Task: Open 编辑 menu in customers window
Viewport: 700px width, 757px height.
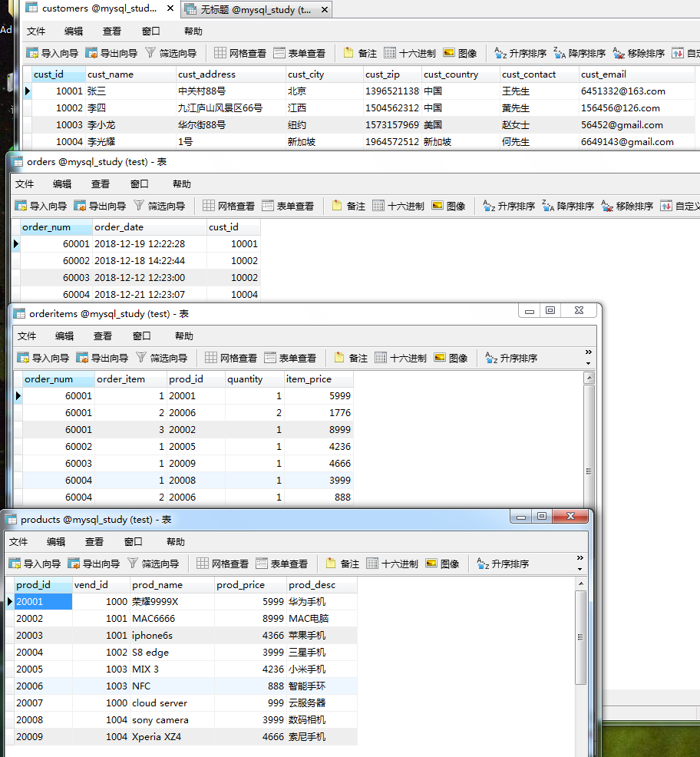Action: pyautogui.click(x=74, y=31)
